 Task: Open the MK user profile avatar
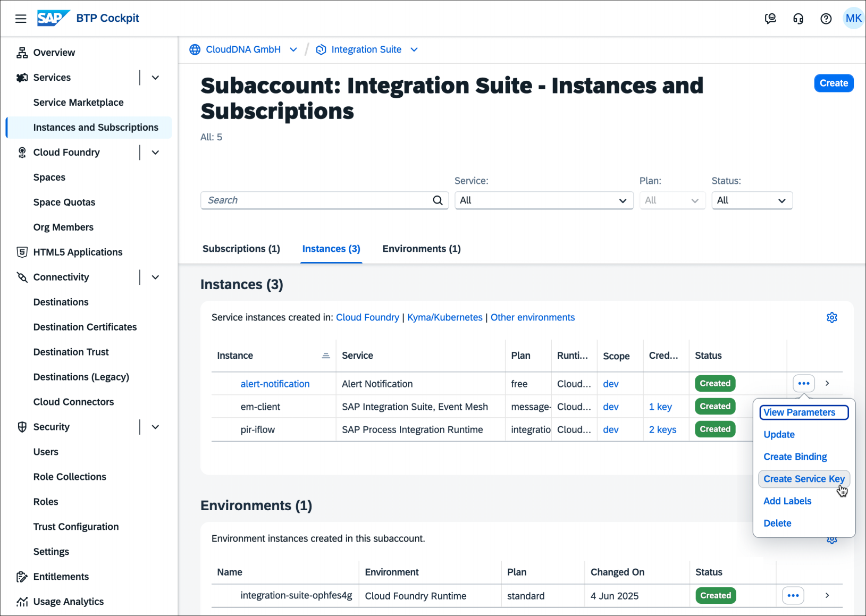pyautogui.click(x=853, y=19)
